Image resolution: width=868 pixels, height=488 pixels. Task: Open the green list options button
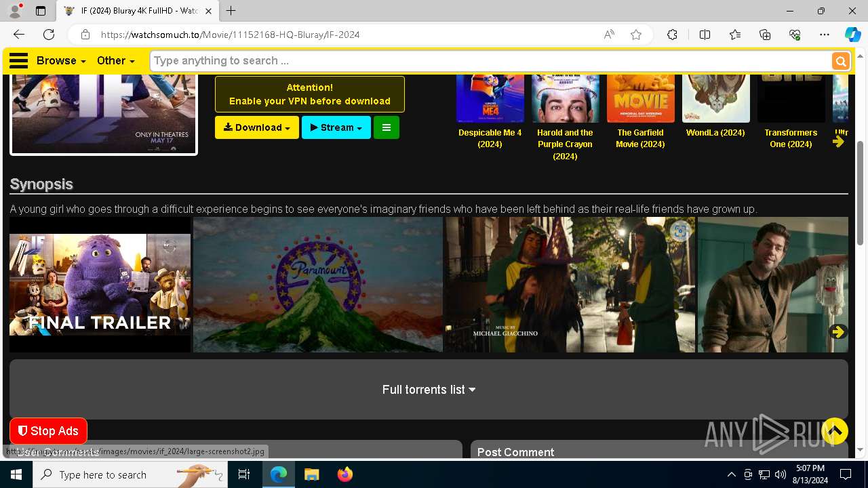387,127
